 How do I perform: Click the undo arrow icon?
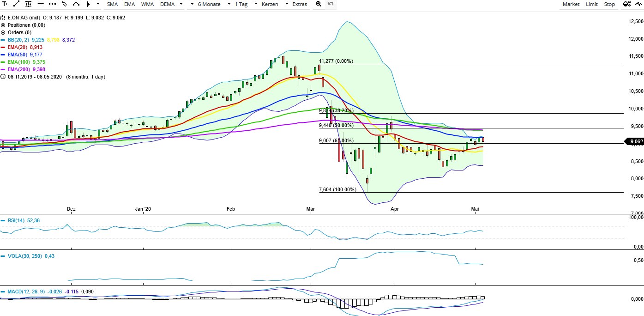click(331, 4)
